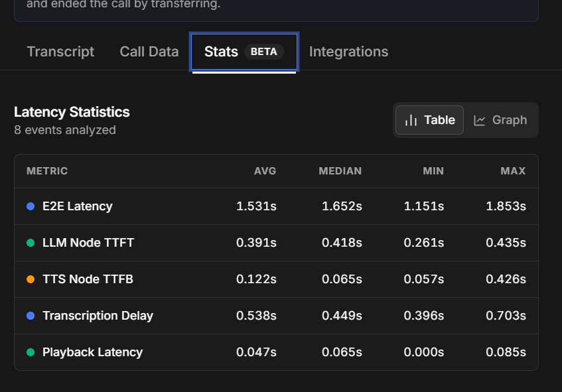Open the Integrations tab

pos(348,52)
